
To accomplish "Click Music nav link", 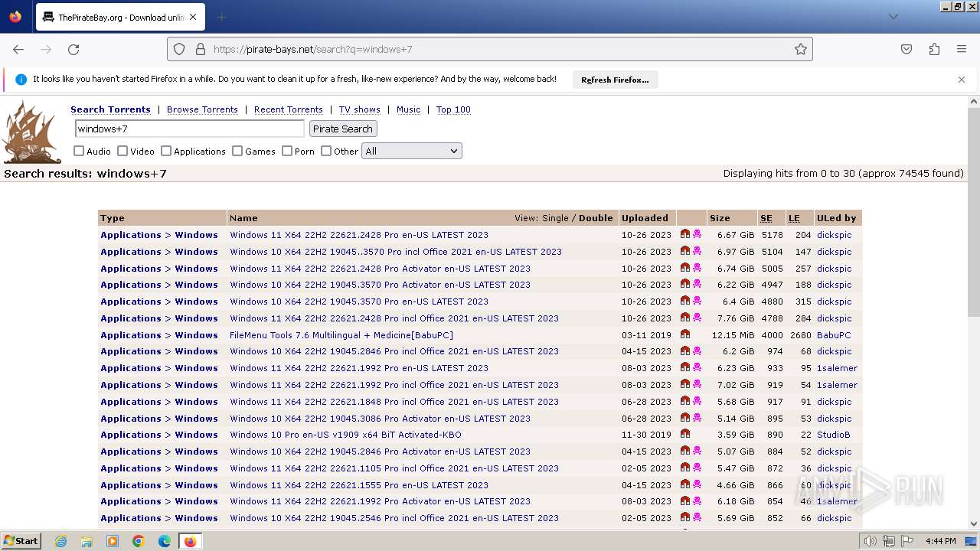I will (408, 109).
